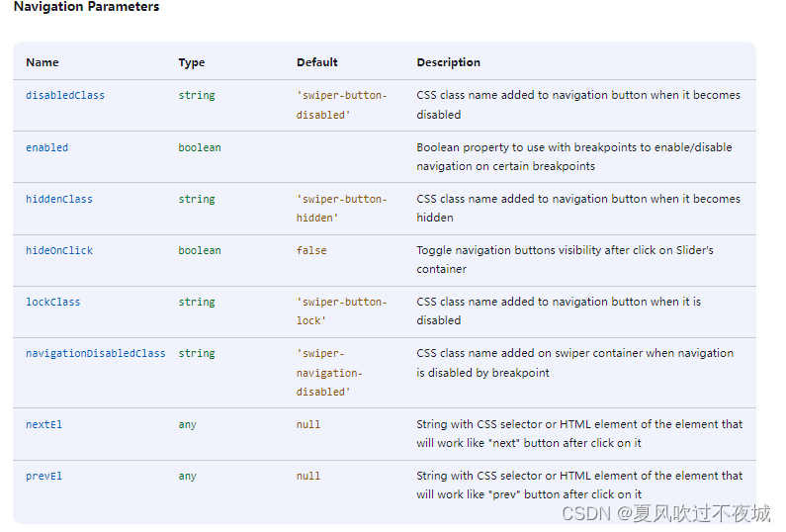786x532 pixels.
Task: Click the Default column header
Action: [316, 62]
